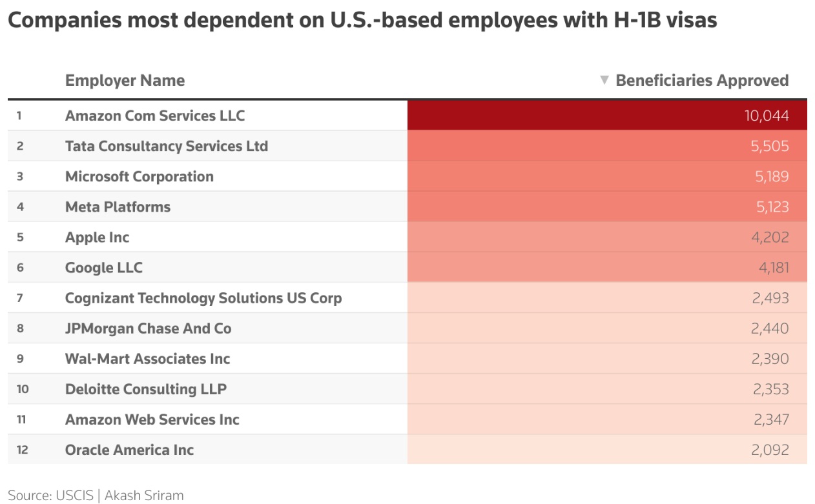Screen dimensions: 815x504
Task: Click Cognizant Technology Solutions US Corp
Action: point(203,298)
